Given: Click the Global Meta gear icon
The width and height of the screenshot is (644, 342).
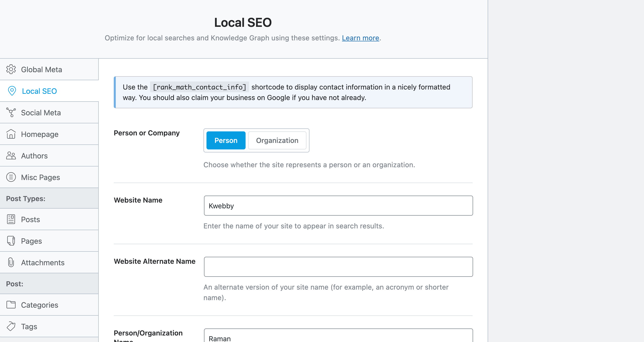Looking at the screenshot, I should click(x=11, y=69).
